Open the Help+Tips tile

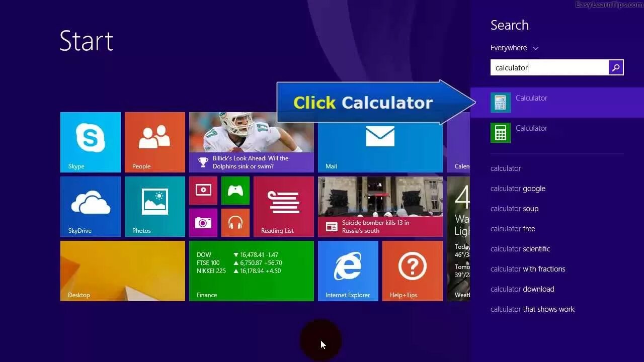[412, 270]
